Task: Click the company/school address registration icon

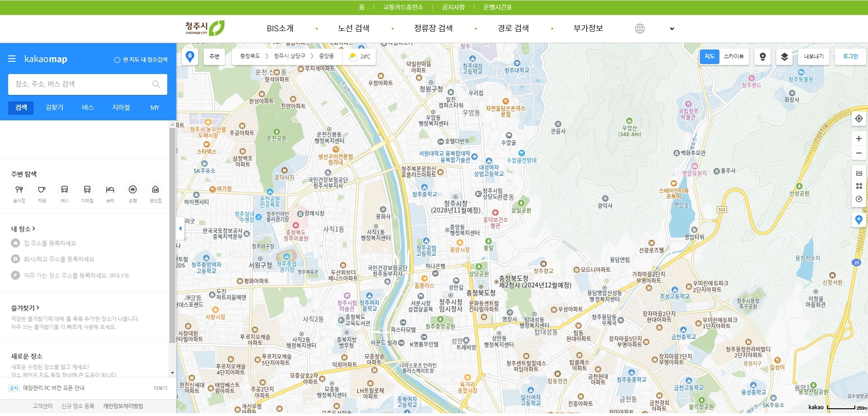Action: 15,259
